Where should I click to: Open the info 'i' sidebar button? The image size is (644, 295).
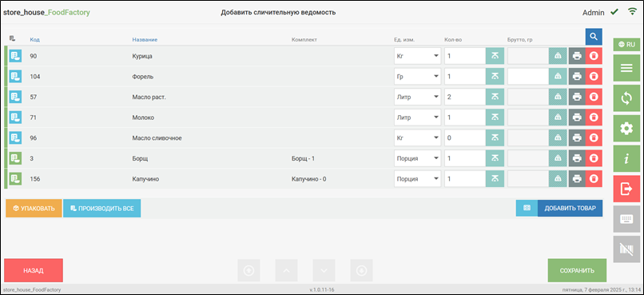pos(626,158)
